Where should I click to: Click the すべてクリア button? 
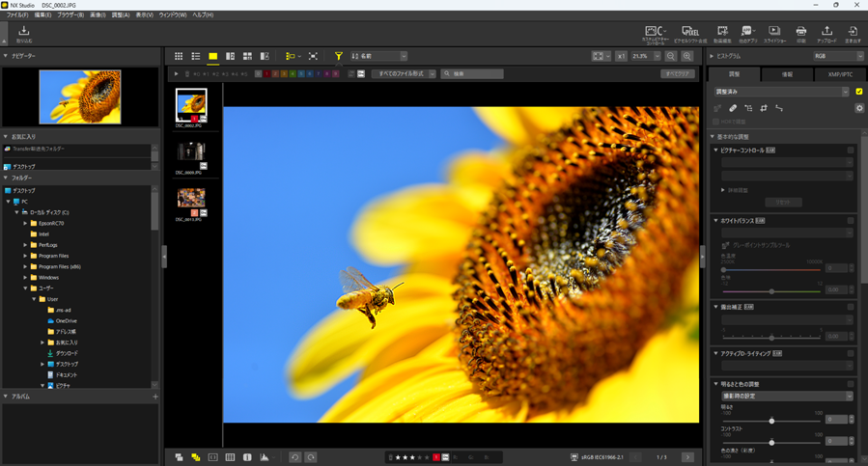(677, 73)
